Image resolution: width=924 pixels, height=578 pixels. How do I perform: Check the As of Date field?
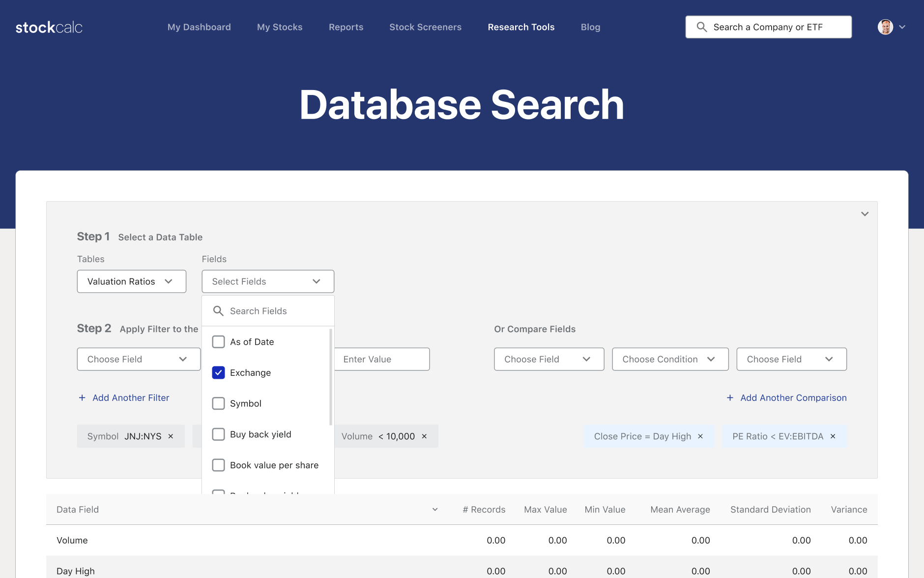[218, 342]
